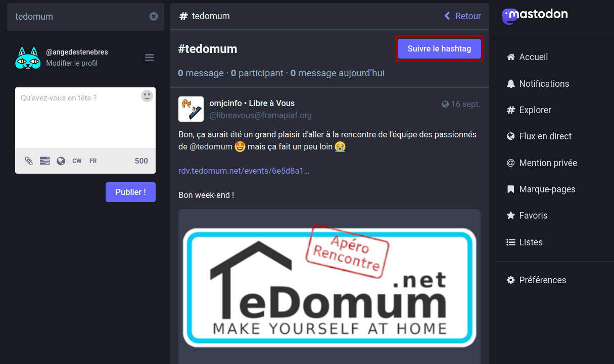This screenshot has width=614, height=364.
Task: Go back using the Retour link
Action: click(x=462, y=16)
